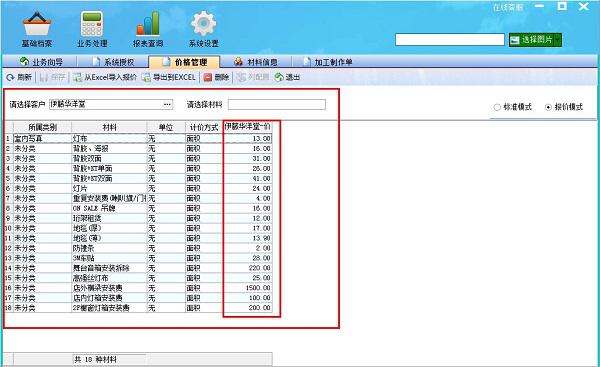This screenshot has width=600, height=367.
Task: Click the 1500.00 price cell
Action: coord(248,288)
